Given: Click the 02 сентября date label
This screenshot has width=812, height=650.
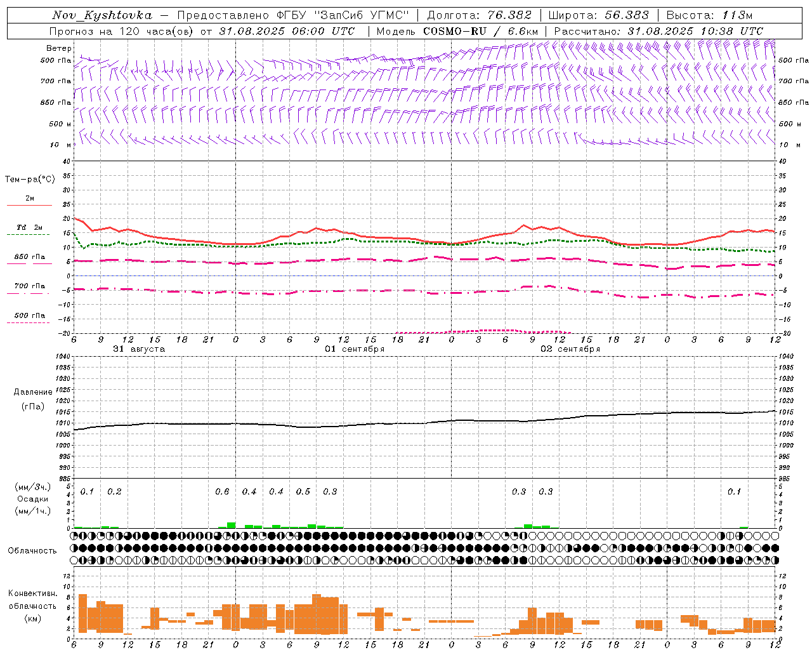Looking at the screenshot, I should (570, 349).
